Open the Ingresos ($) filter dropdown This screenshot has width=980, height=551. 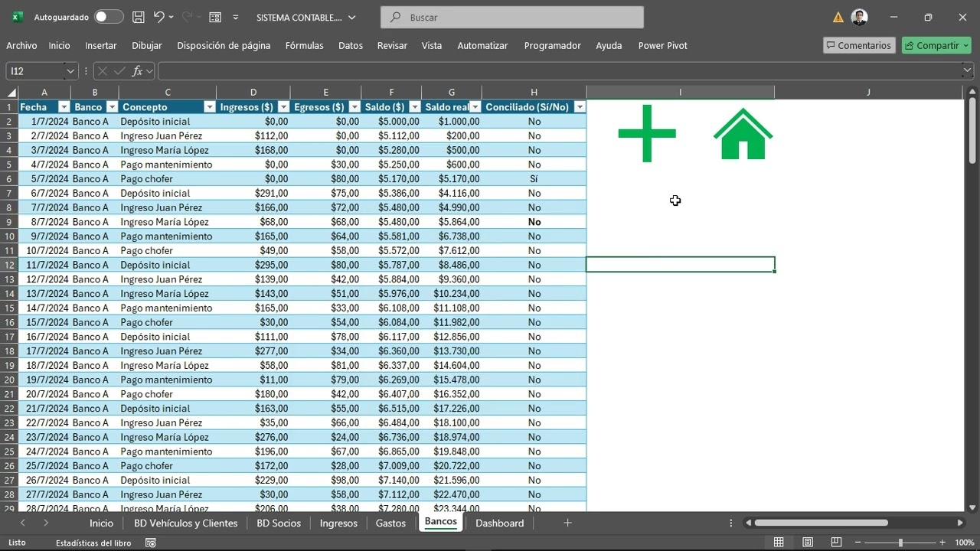[x=283, y=107]
